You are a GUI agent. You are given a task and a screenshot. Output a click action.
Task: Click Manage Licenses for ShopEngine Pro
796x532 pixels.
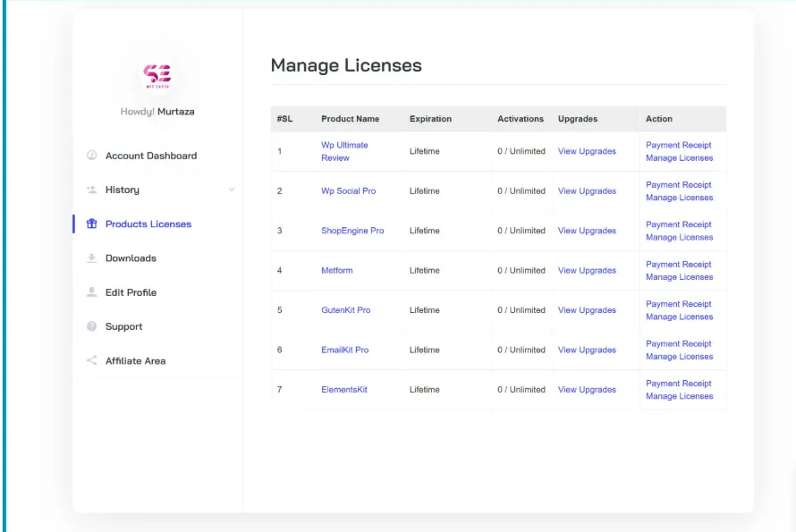[x=679, y=237]
